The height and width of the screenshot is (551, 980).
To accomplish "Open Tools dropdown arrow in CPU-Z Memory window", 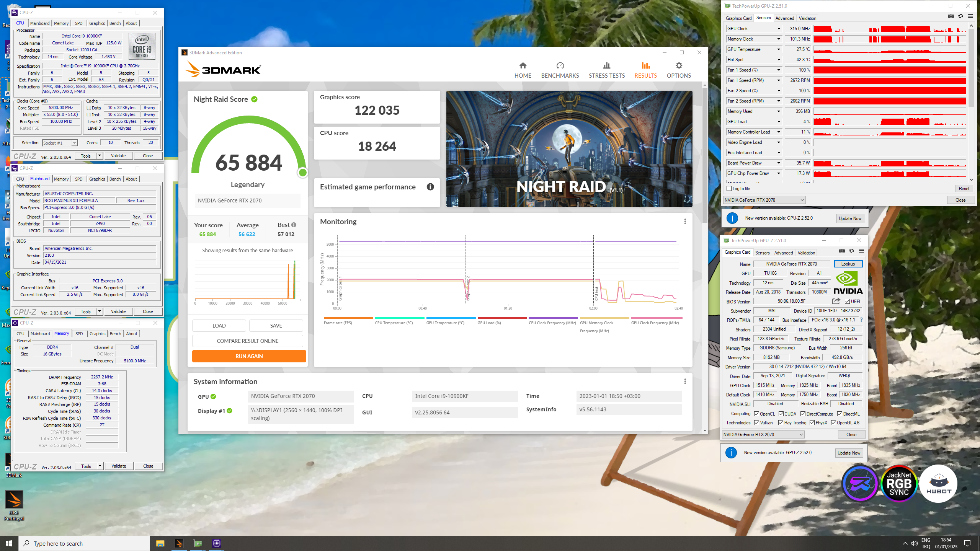I will [x=100, y=466].
